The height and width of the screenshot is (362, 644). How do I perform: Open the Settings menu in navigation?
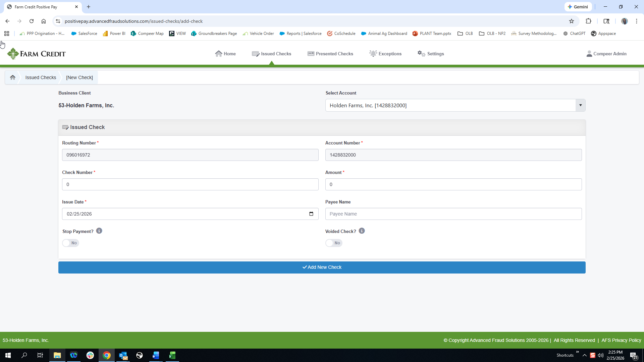pos(431,54)
